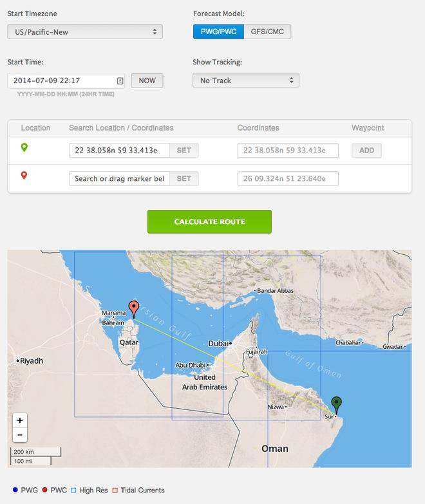
Task: Click the Chabahar map label
Action: tap(348, 343)
